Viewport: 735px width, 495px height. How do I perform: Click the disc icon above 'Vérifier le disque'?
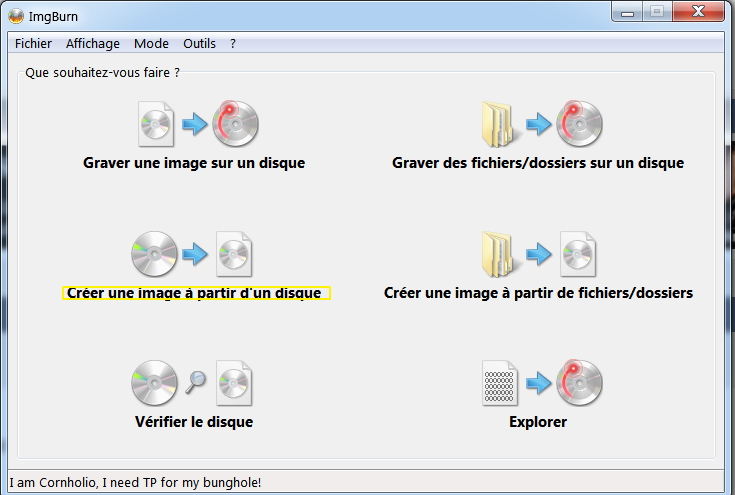[x=154, y=383]
